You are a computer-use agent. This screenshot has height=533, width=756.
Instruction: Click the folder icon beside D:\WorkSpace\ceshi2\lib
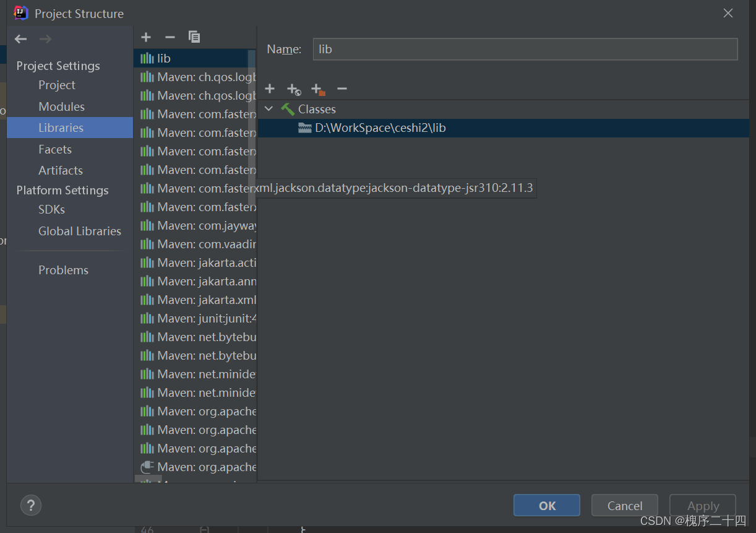(304, 128)
